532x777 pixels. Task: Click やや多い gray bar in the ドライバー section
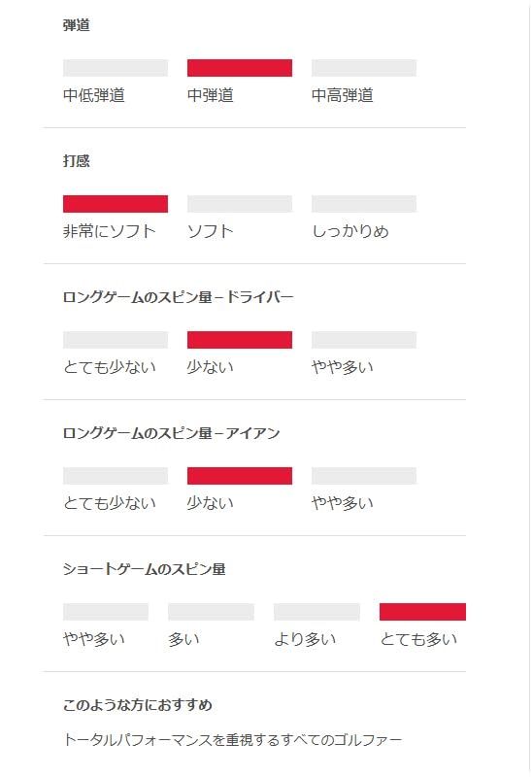pos(364,340)
